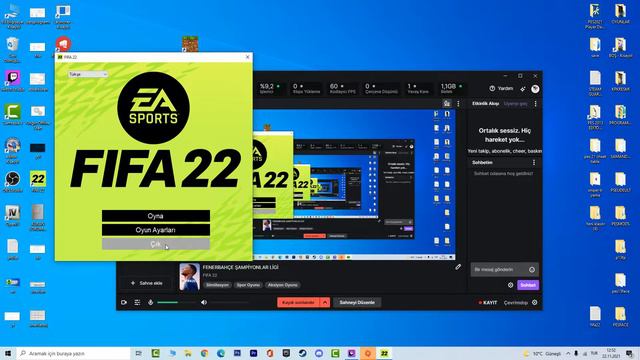Open options menu for Sohbetim panel
640x360 pixels.
click(534, 162)
